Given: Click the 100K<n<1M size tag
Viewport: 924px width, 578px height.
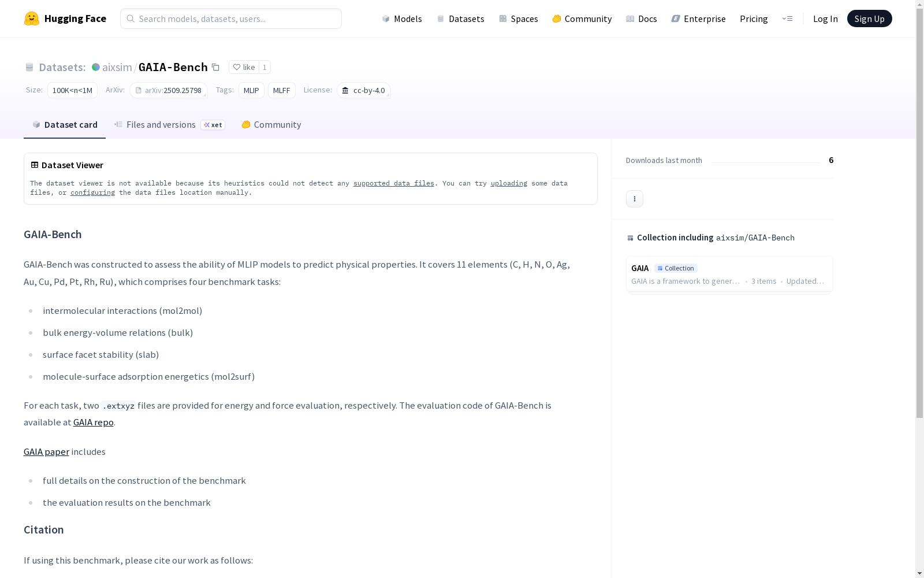Looking at the screenshot, I should 72,90.
